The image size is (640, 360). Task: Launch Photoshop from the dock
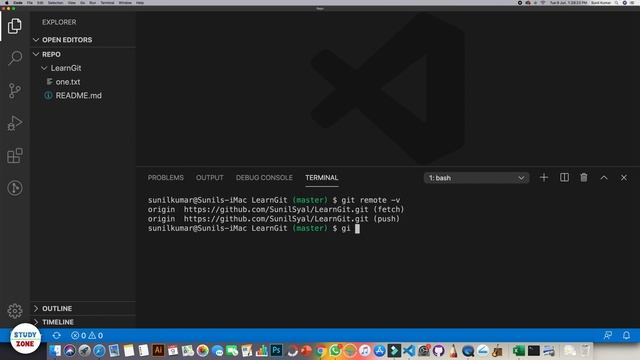coord(276,350)
